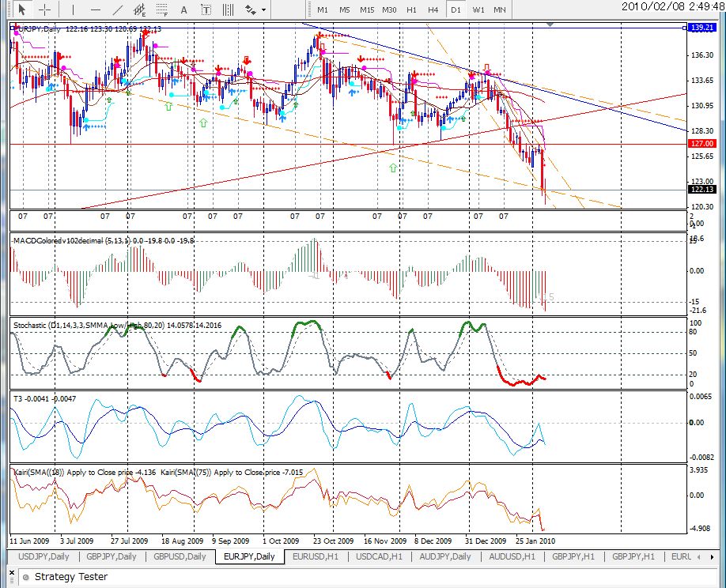This screenshot has height=588, width=726.
Task: Click the current price 122.13 label
Action: pos(702,190)
